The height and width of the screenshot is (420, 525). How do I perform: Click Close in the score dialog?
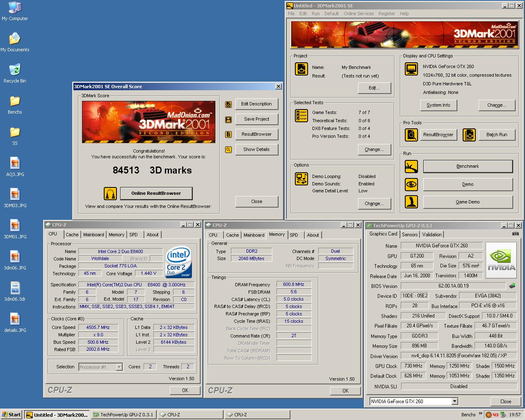(257, 201)
